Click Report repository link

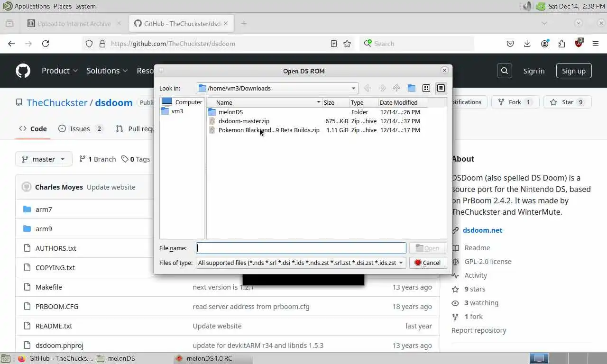[478, 330]
